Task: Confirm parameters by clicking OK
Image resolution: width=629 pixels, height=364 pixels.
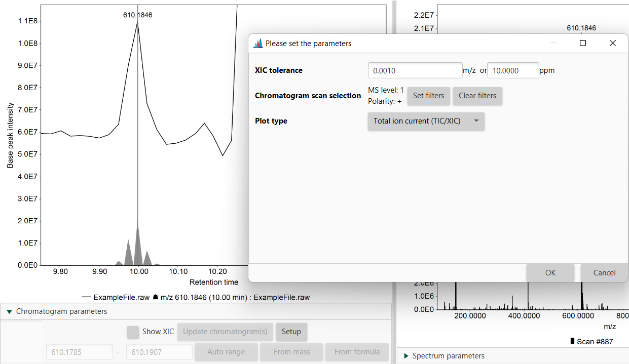Action: click(x=550, y=272)
